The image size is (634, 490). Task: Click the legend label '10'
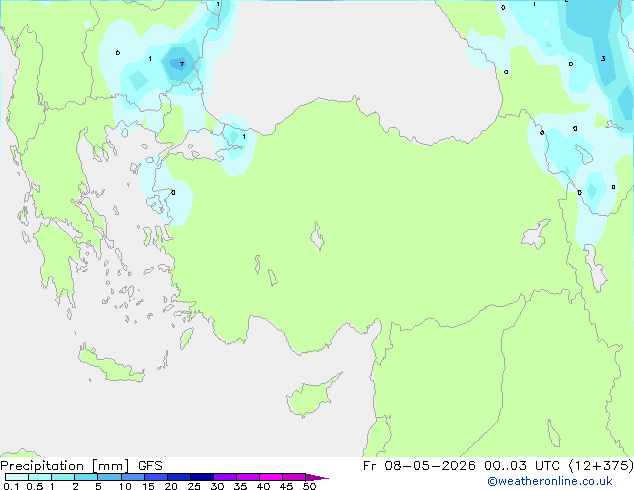click(125, 486)
